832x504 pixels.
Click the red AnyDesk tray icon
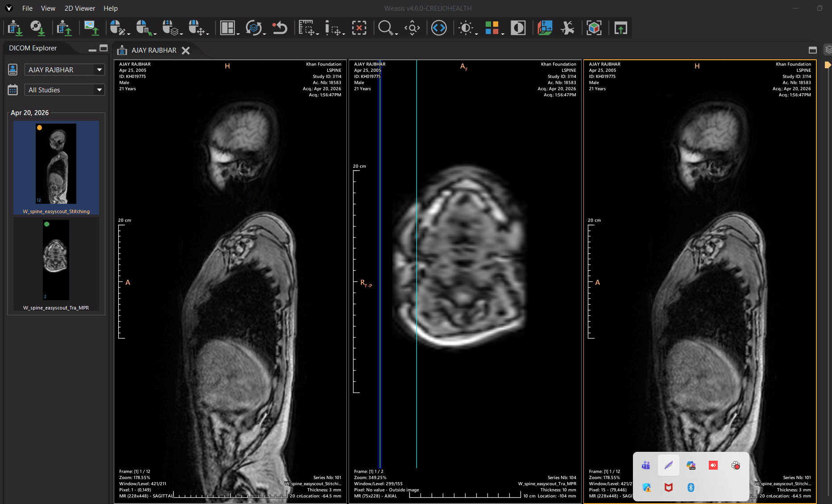coord(713,466)
